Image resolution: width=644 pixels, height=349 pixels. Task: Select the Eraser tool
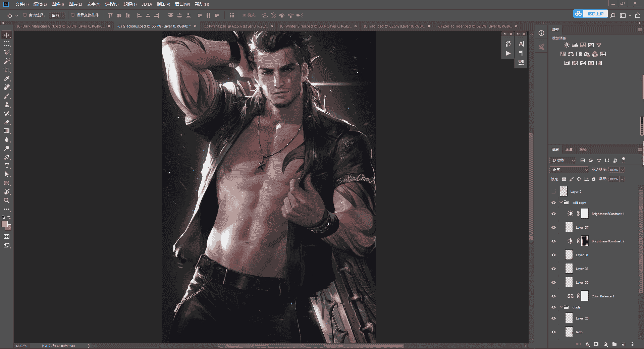pos(7,122)
